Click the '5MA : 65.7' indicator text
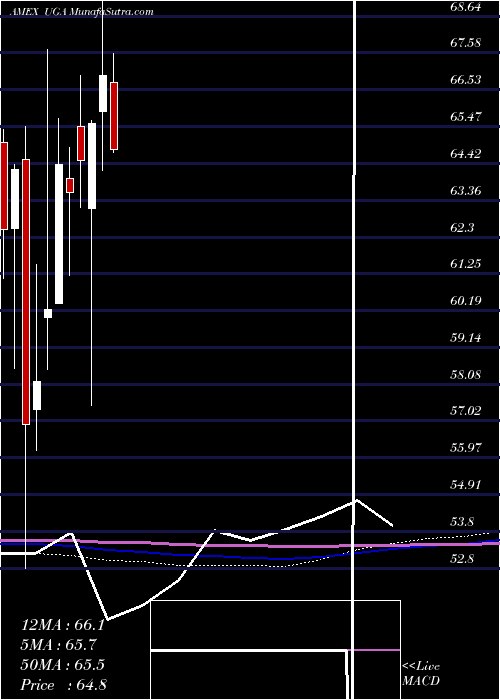 pyautogui.click(x=59, y=645)
